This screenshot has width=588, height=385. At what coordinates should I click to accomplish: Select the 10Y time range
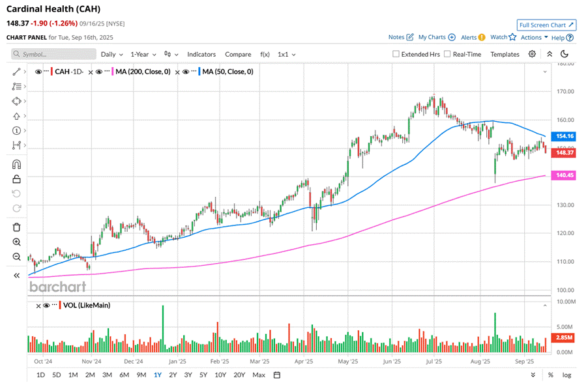coord(220,375)
